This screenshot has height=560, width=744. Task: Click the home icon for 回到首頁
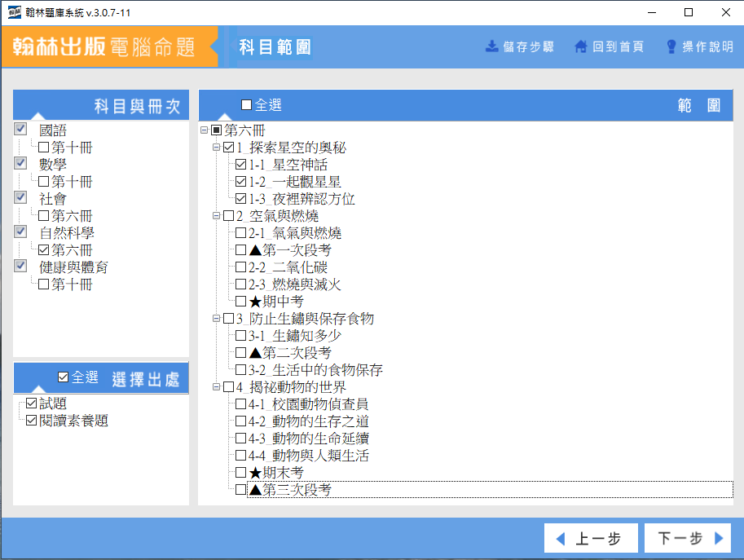point(581,46)
